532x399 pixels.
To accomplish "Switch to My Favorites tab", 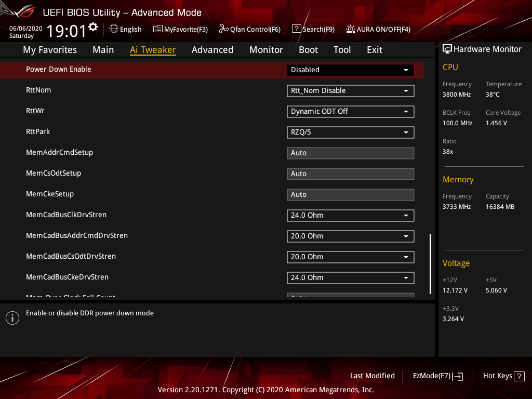I will coord(50,50).
